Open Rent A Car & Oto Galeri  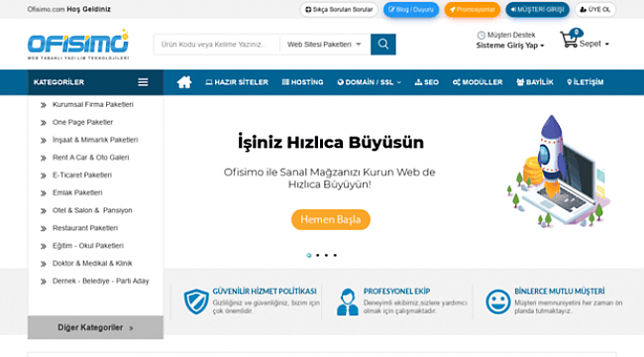91,158
